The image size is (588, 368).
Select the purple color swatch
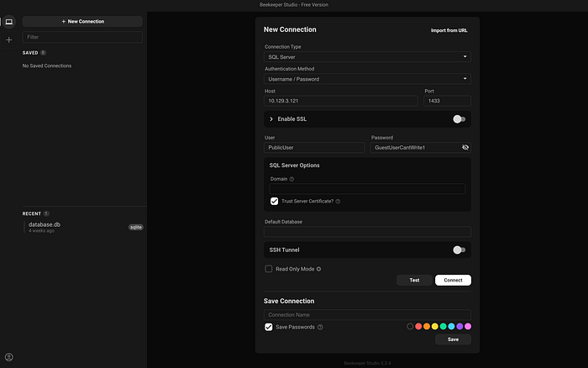pyautogui.click(x=459, y=326)
